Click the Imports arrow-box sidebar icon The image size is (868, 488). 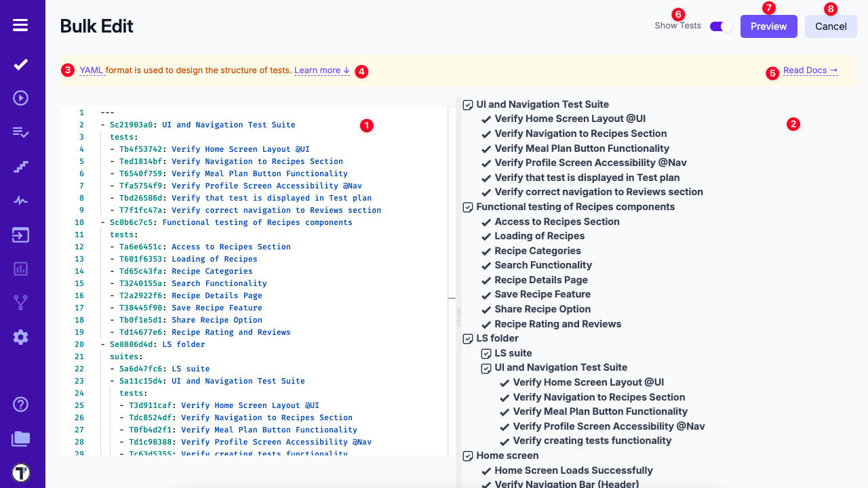(x=20, y=235)
